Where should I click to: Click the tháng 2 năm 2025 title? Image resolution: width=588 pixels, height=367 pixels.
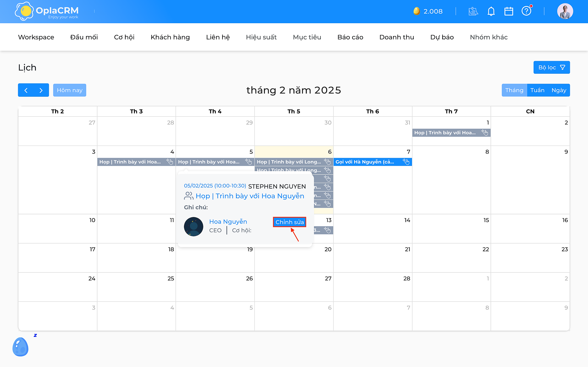click(294, 90)
